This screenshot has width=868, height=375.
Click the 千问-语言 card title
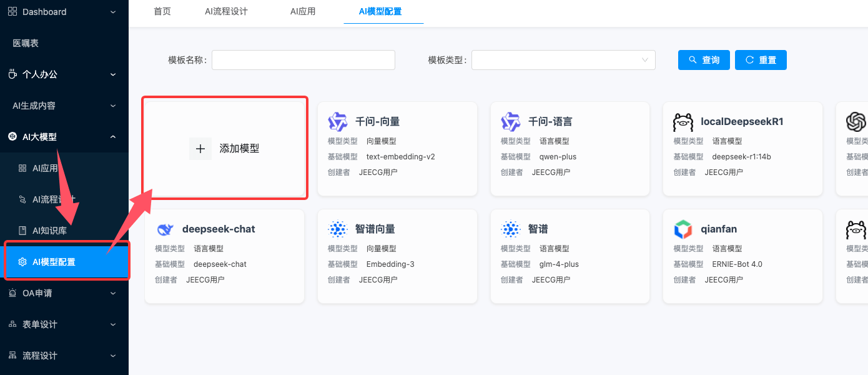551,121
